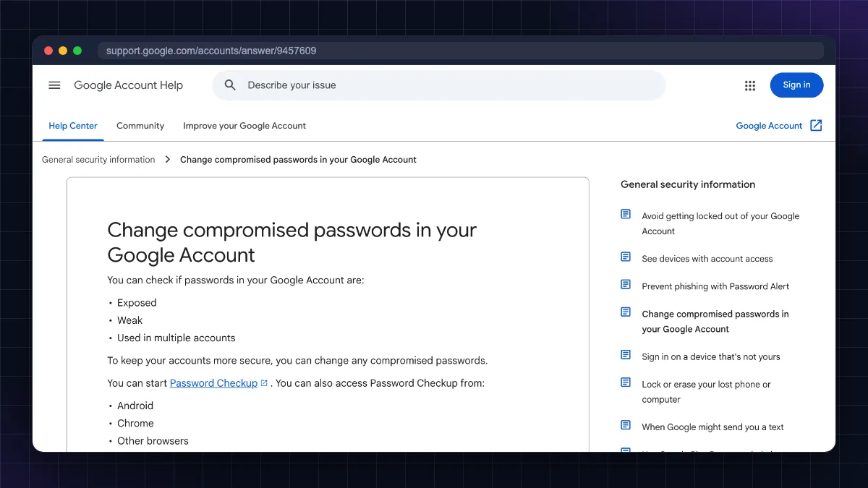The image size is (868, 488).
Task: Click the green window zoom button
Action: [77, 51]
